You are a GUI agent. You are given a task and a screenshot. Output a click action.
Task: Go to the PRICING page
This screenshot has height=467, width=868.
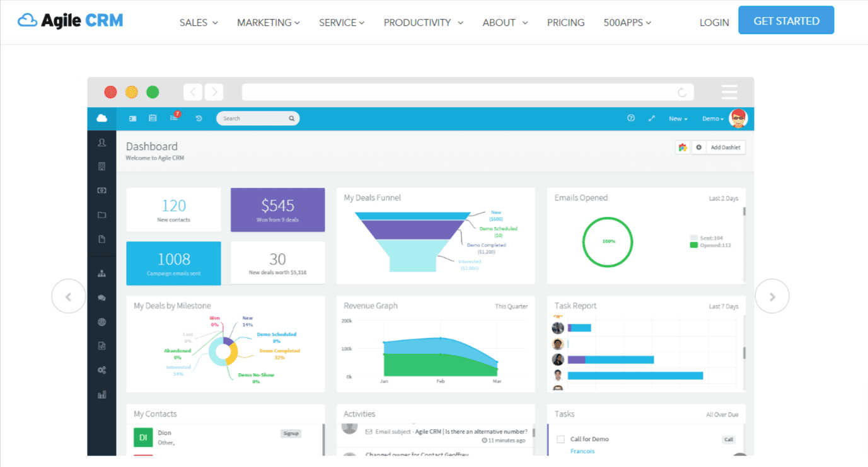(x=565, y=22)
